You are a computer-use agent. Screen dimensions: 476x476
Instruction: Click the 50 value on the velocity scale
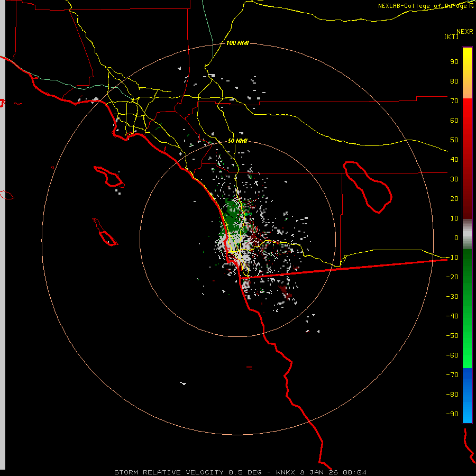click(454, 140)
